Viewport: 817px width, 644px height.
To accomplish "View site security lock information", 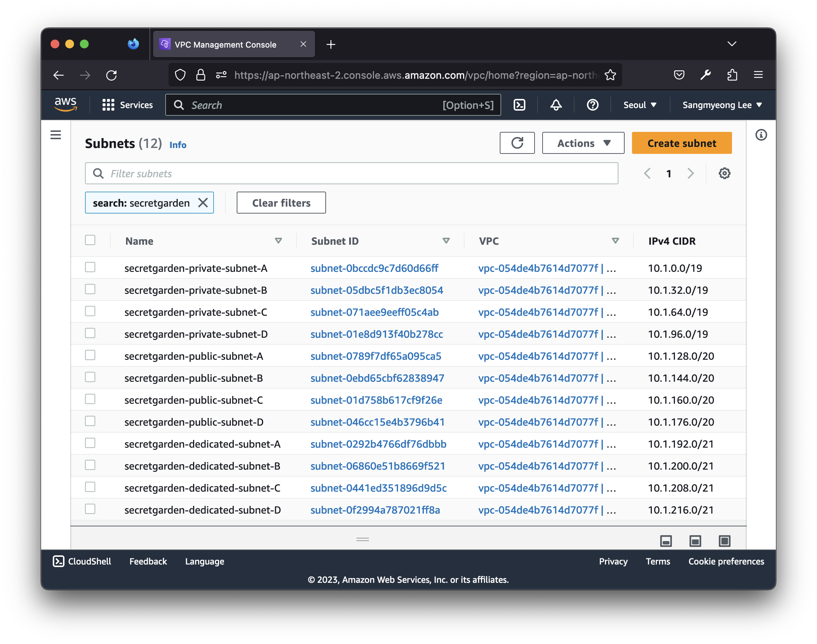I will (x=200, y=75).
